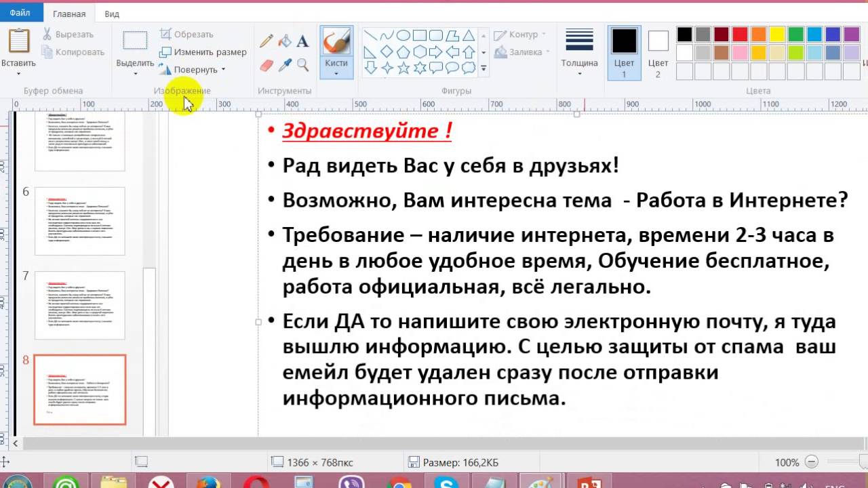This screenshot has height=488, width=868.
Task: Pick the red color swatch
Action: pyautogui.click(x=740, y=35)
